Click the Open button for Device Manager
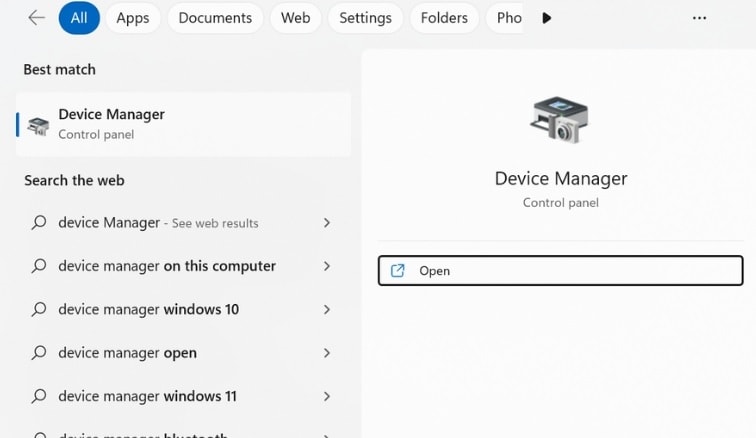This screenshot has width=756, height=438. (x=560, y=271)
